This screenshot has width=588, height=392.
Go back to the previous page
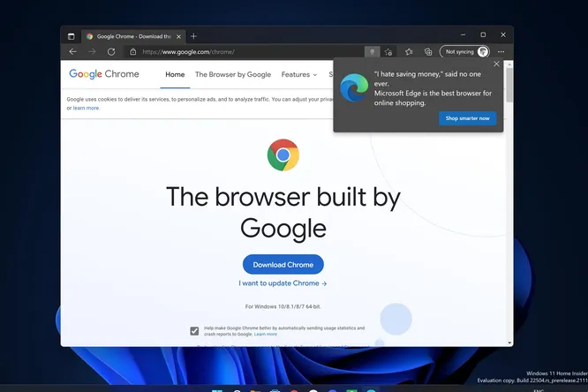(72, 52)
